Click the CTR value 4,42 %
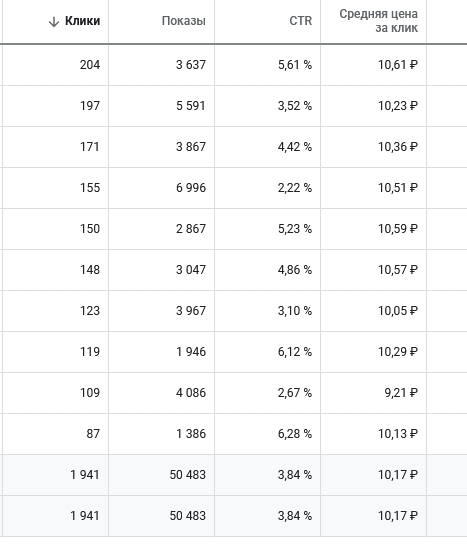The image size is (467, 548). tap(295, 147)
